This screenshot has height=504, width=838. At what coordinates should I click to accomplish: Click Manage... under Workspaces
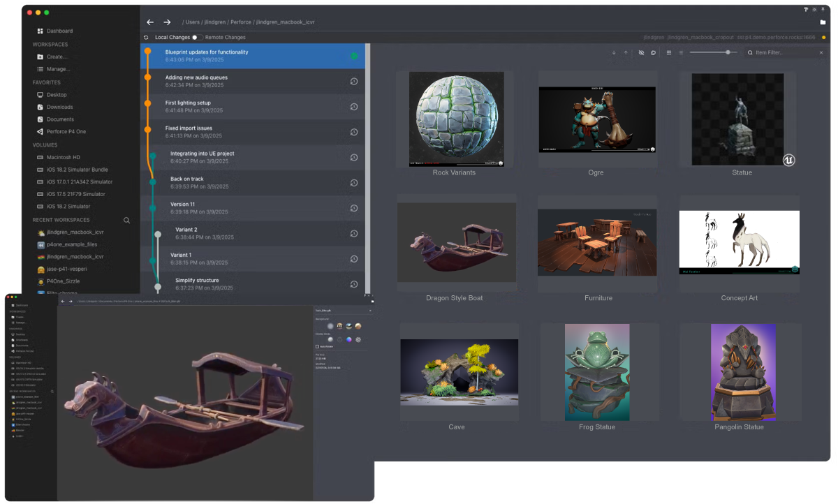(59, 68)
